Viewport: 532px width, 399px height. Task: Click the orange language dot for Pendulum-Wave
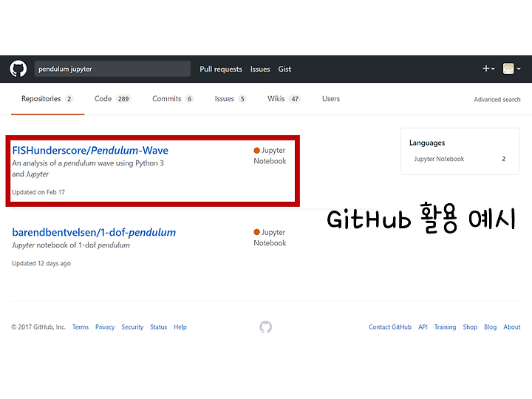click(257, 150)
